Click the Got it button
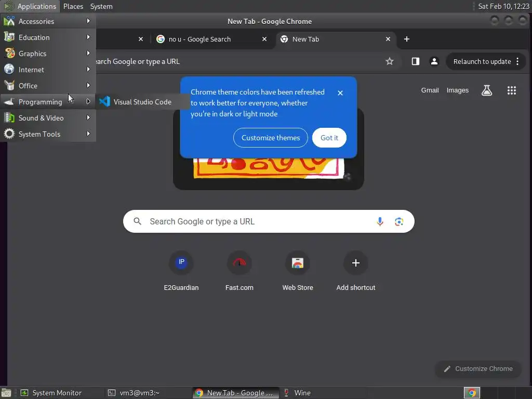Screen dimensions: 532x399 coord(329,138)
